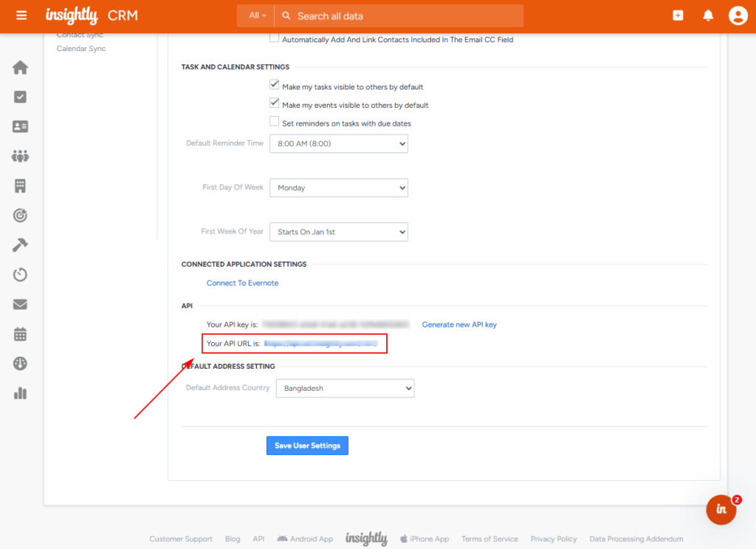Uncheck Make my tasks visible to others
This screenshot has height=549, width=756.
click(275, 86)
